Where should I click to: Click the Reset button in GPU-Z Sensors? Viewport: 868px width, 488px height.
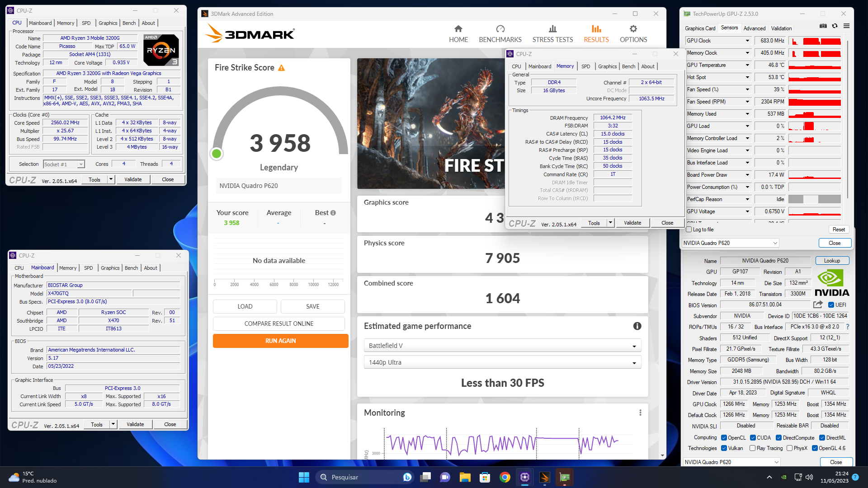(x=839, y=230)
